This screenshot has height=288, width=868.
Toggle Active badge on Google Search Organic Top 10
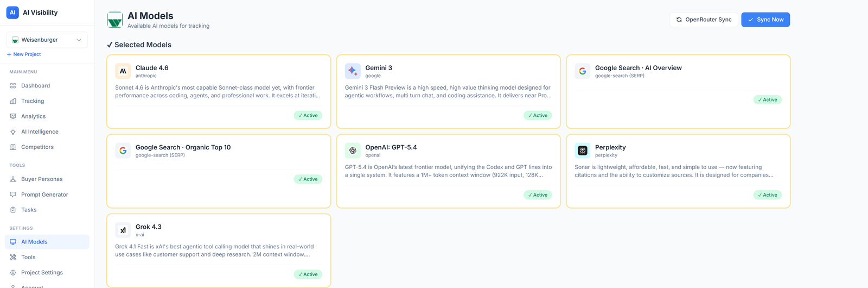tap(308, 179)
